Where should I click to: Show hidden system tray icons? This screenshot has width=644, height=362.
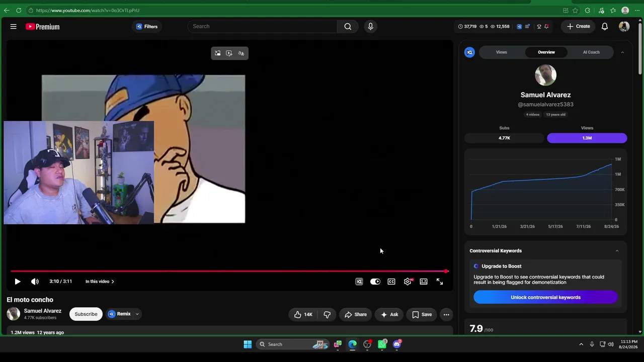pos(581,344)
